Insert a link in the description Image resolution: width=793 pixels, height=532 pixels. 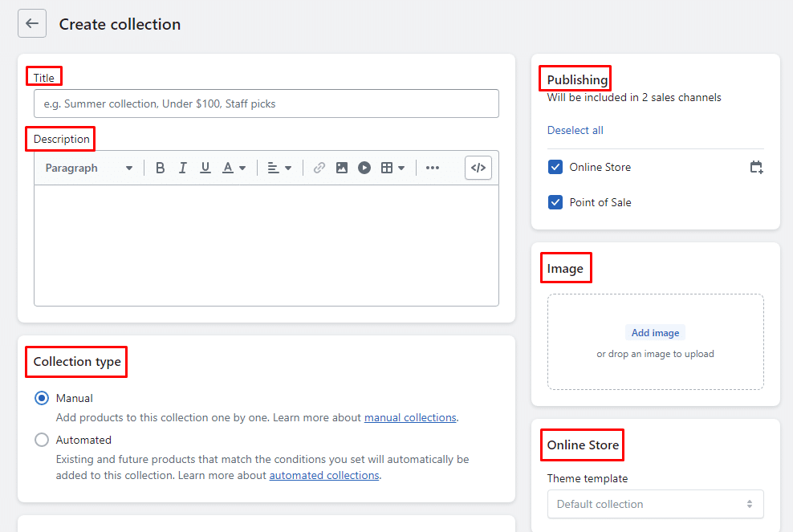pyautogui.click(x=319, y=168)
